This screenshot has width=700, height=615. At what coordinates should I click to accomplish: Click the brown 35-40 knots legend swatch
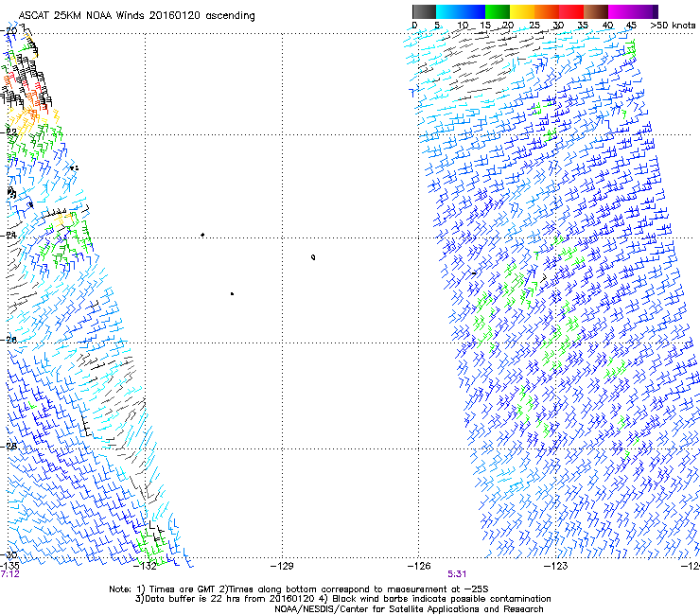[x=596, y=11]
